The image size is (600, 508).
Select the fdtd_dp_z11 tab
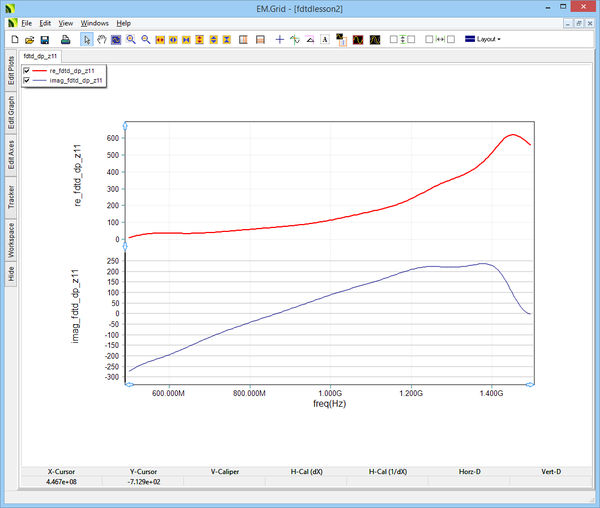[x=42, y=56]
